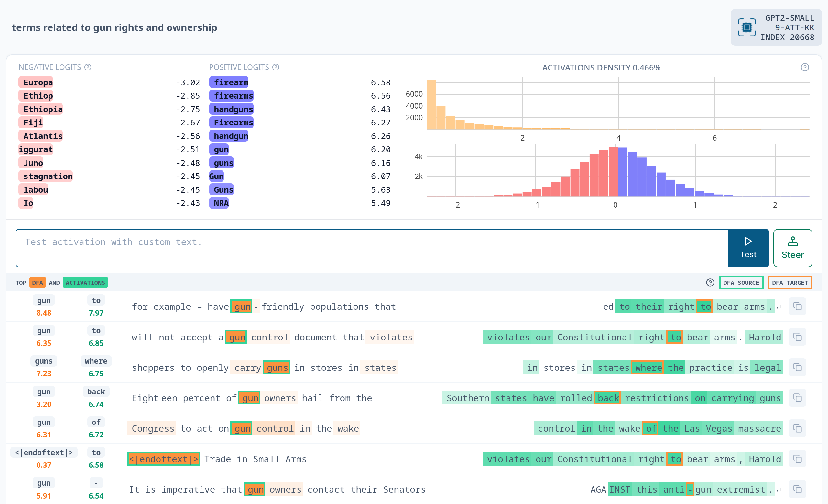Select the 'Europa' negative logit token
Viewport: 828px width, 504px height.
[x=38, y=82]
